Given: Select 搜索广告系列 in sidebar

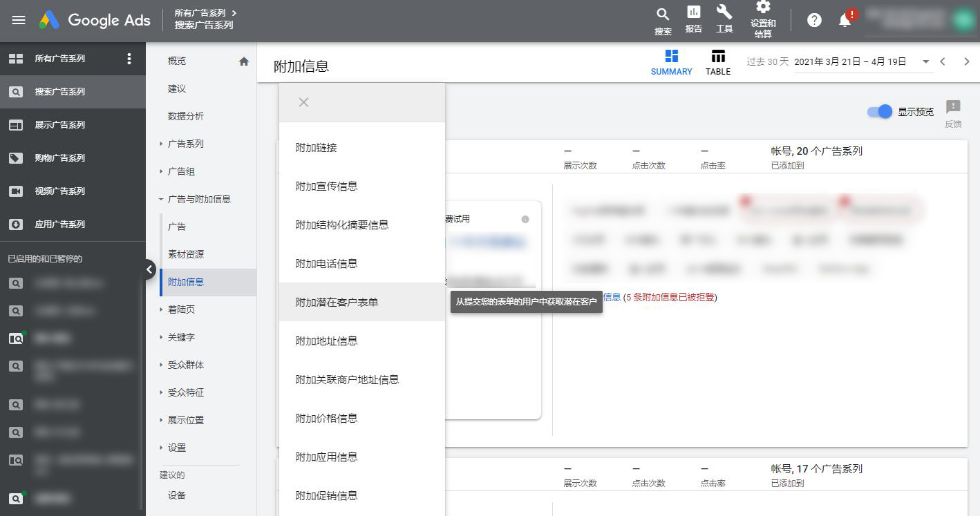Looking at the screenshot, I should coord(73,92).
